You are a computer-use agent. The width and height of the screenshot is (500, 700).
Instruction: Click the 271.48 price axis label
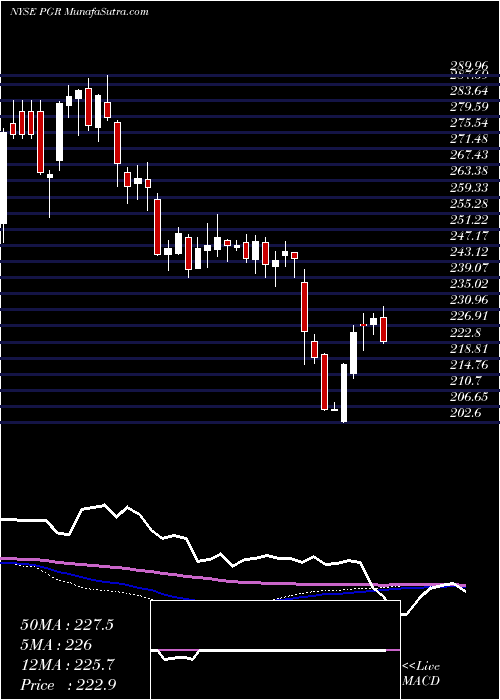pos(469,139)
